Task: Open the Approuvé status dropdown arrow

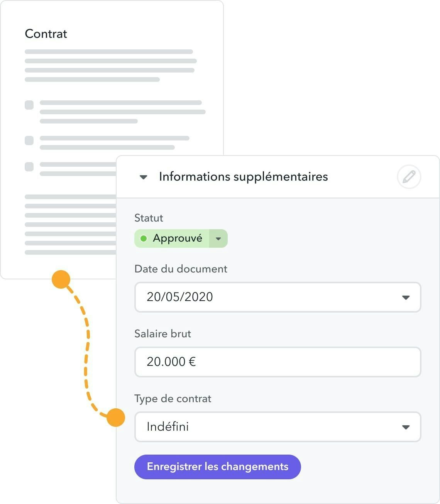Action: coord(218,238)
